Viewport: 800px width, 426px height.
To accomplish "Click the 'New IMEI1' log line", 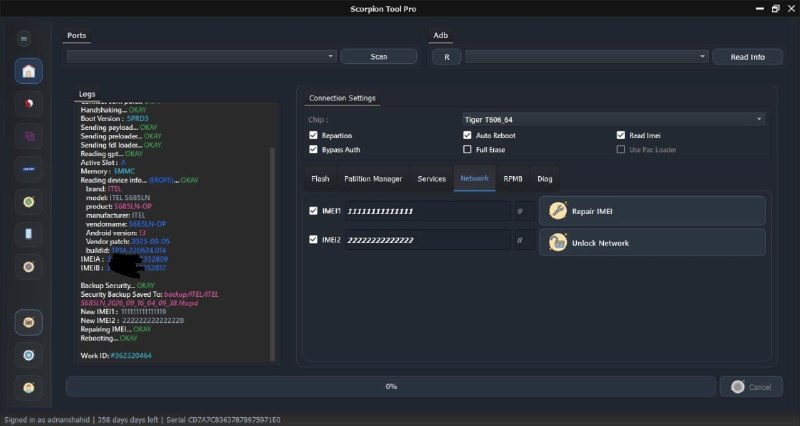I will click(123, 312).
